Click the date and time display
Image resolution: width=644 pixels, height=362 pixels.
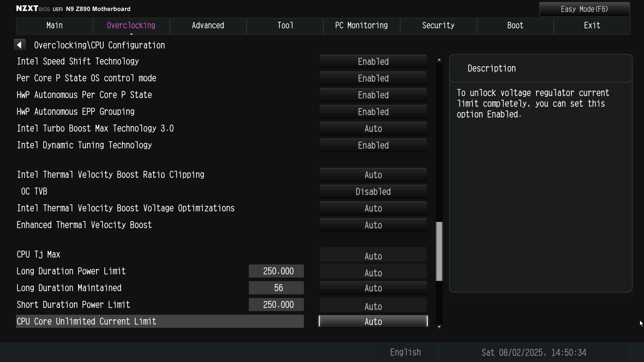534,352
